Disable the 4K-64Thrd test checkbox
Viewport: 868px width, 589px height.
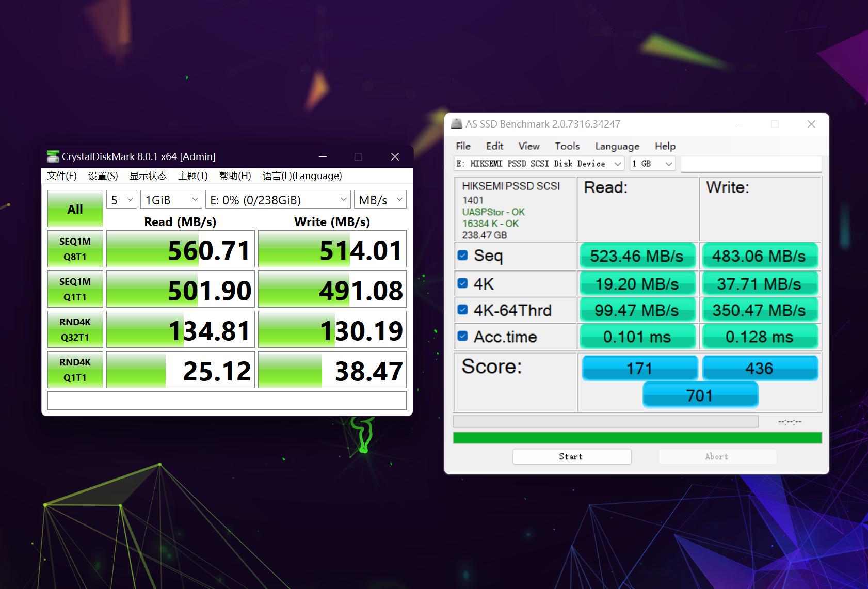tap(463, 310)
